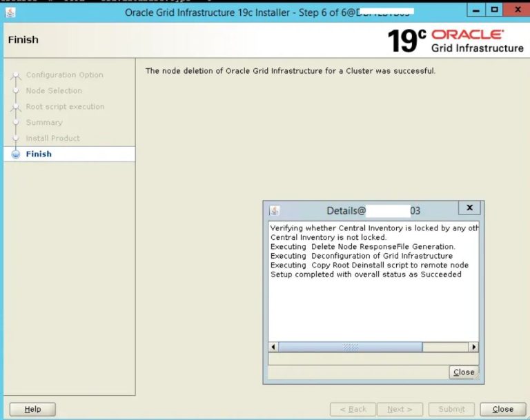Viewport: 530px width, 420px height.
Task: Select the Root script execution step
Action: tap(66, 106)
